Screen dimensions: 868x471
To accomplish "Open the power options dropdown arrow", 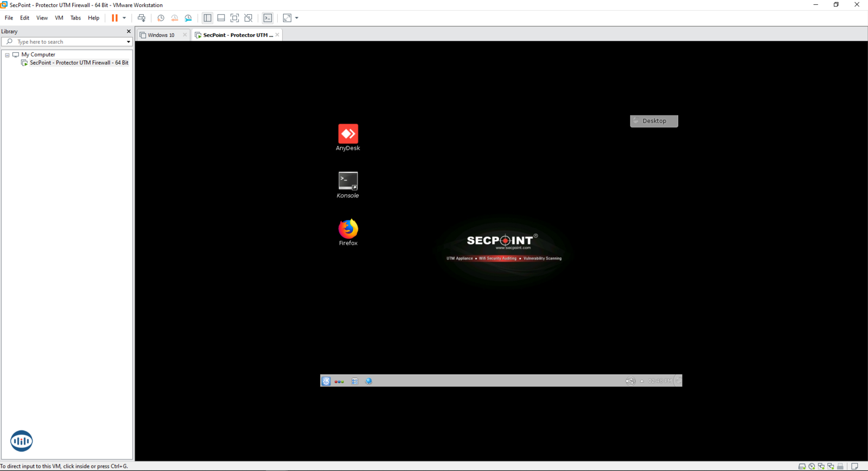I will [x=124, y=18].
